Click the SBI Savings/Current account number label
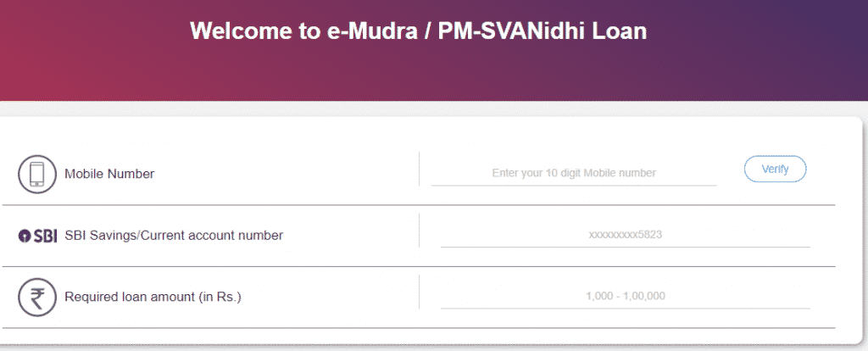868x351 pixels. point(174,236)
